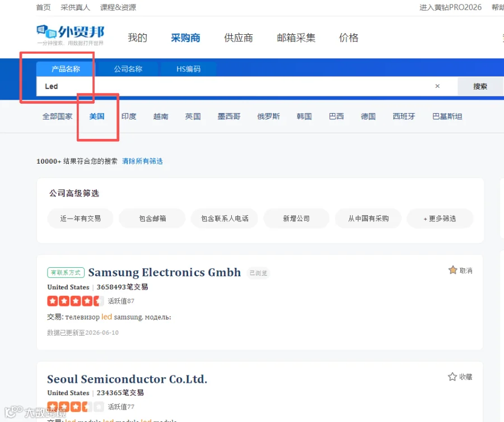Open 课程&资源 in the top bar
Screen dimensions: 504x422
coord(118,7)
